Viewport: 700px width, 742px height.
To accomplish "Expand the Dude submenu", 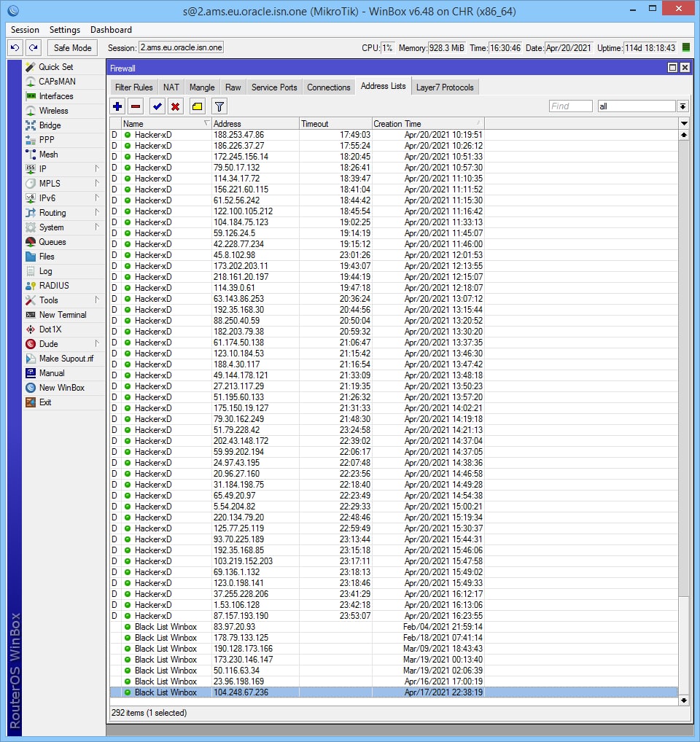I will (x=64, y=344).
